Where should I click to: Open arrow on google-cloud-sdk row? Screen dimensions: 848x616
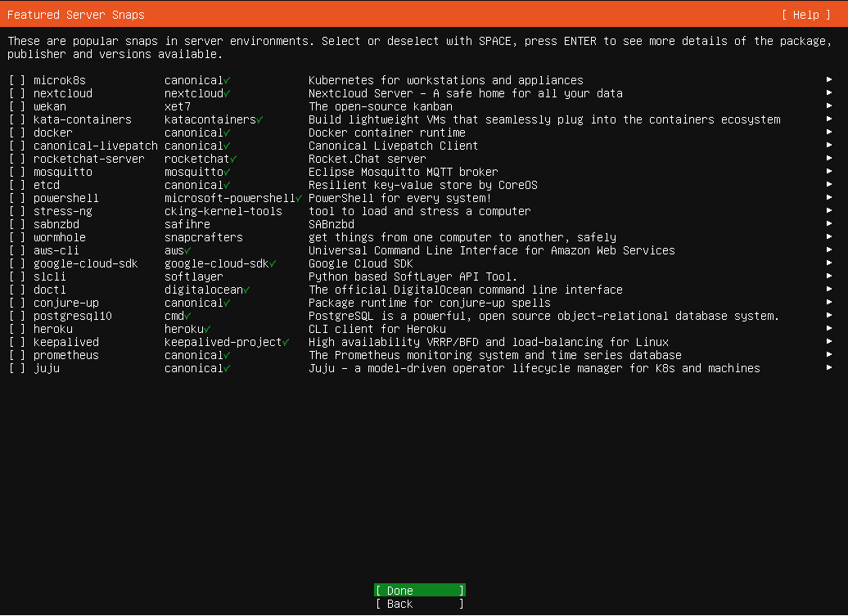tap(829, 263)
